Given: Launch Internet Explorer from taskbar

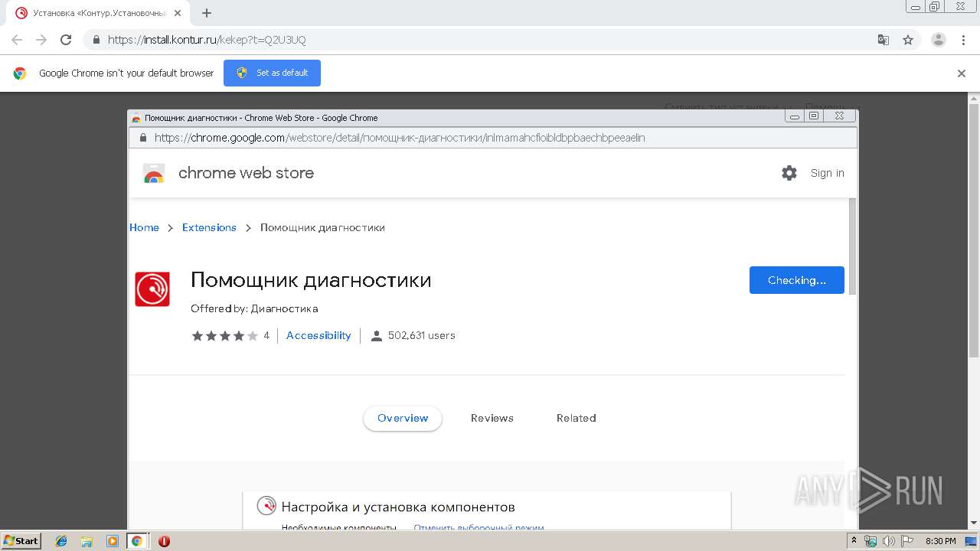Looking at the screenshot, I should coord(61,541).
